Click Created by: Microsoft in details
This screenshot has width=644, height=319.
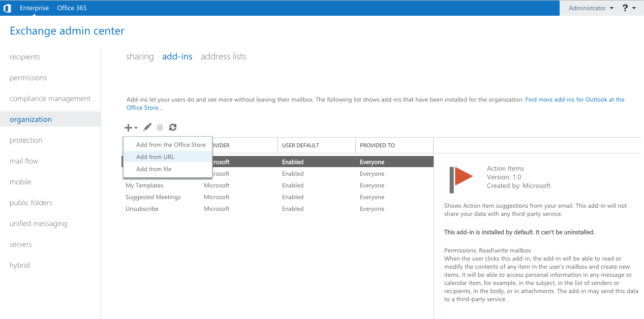tap(519, 186)
